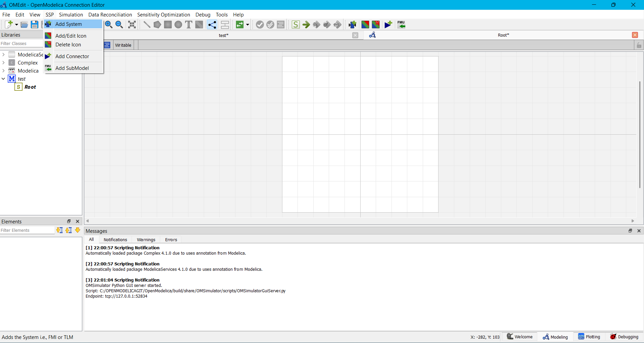Open the dropdown next to the green arrows icon

click(x=248, y=25)
